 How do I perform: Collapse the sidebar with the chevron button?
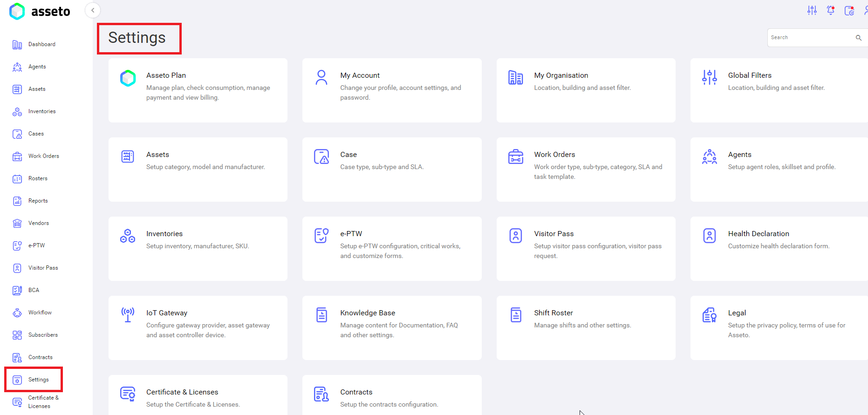[93, 10]
